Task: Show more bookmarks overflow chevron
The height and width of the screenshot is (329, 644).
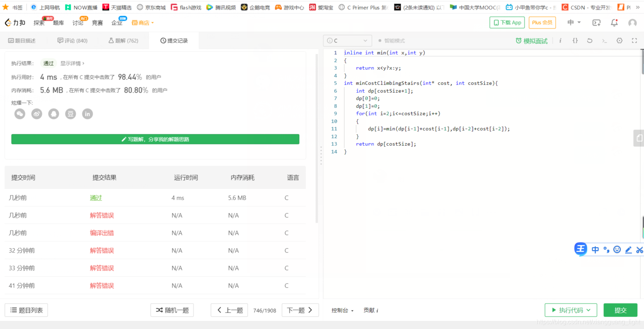Action: click(638, 7)
